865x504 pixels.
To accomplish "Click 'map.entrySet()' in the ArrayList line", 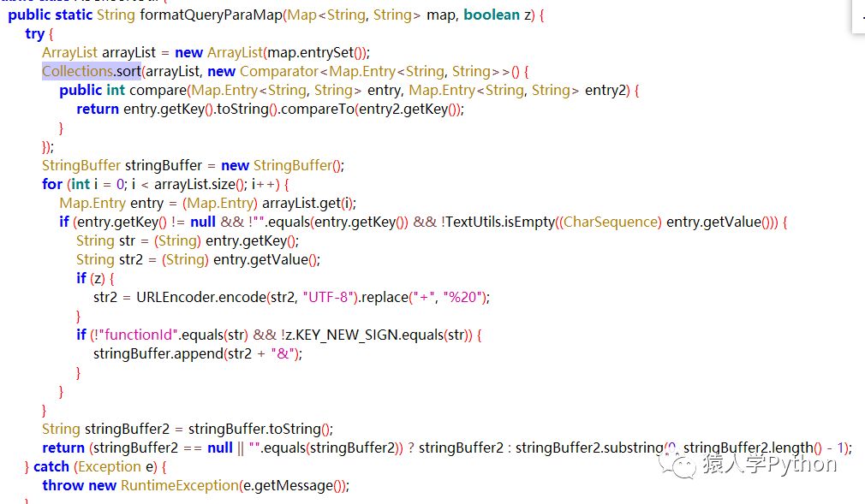I will point(316,52).
